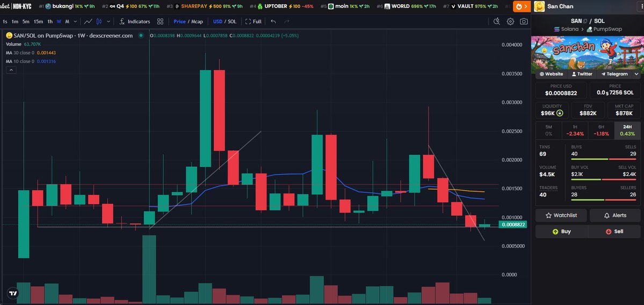Open the multi-chart layout grid icon
Viewport: 644px width, 305px height.
point(160,22)
